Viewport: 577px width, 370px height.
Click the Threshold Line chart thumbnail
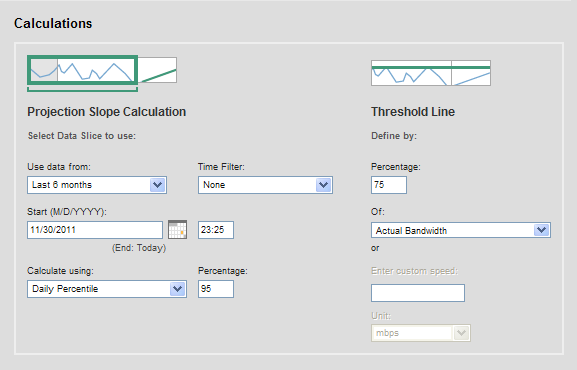point(431,73)
